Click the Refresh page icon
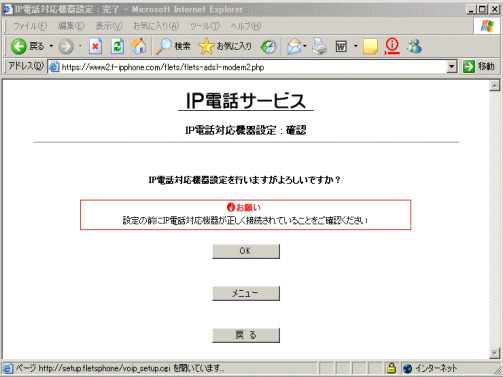 [117, 46]
